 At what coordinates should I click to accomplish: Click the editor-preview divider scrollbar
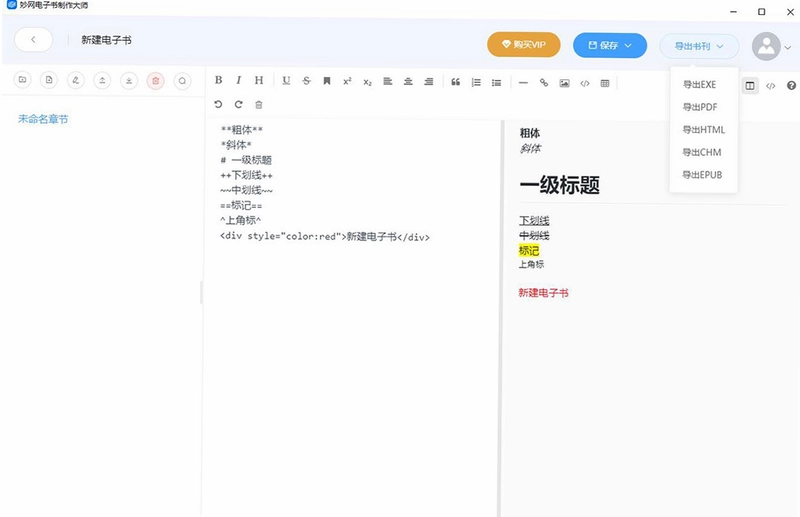pos(502,318)
